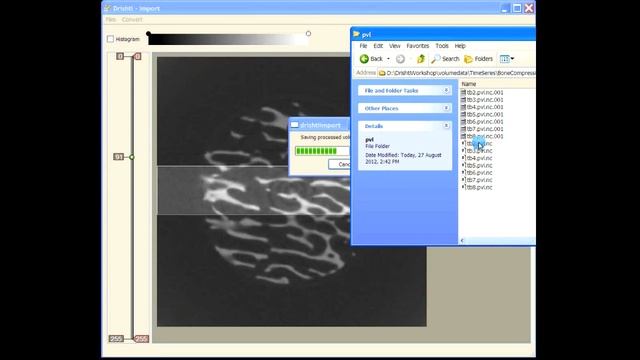Click icon of tb5.pvl.nc file

pos(464,166)
